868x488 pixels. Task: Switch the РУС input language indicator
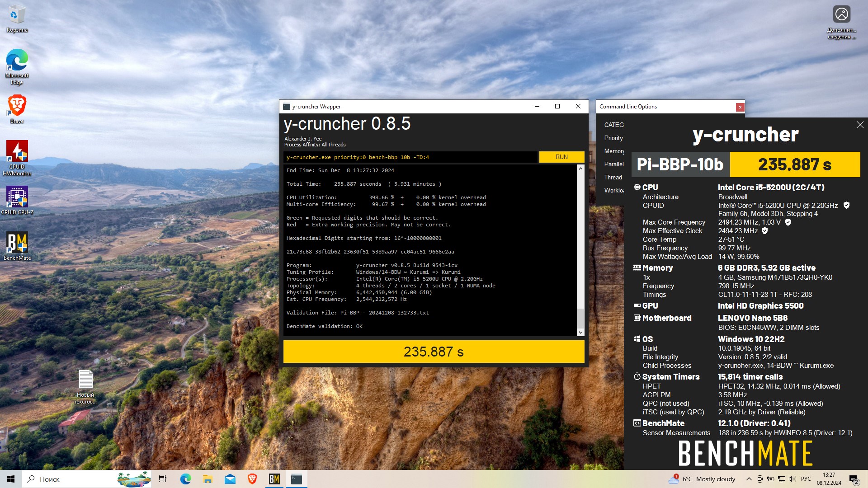tap(806, 479)
